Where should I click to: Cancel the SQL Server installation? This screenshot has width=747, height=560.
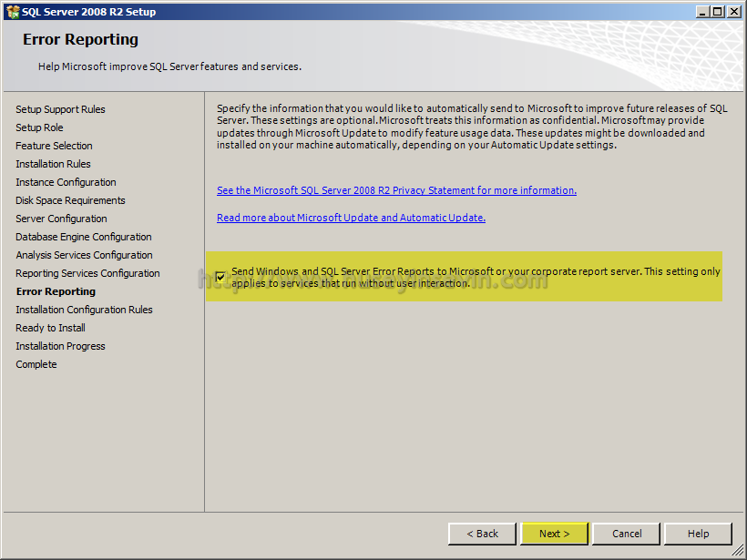627,534
